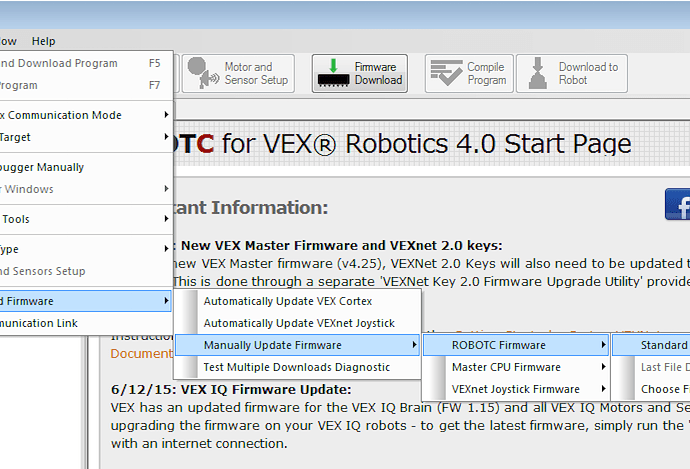Expand the Communication Mode submenu
The height and width of the screenshot is (469, 690).
(85, 115)
